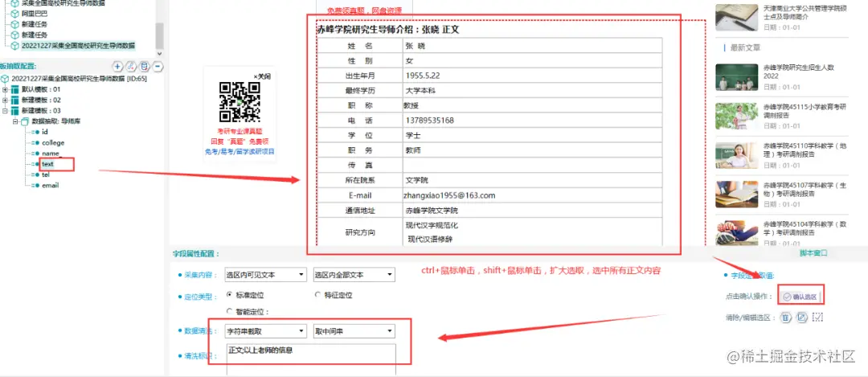Click the 确认选区 confirm button

(x=800, y=297)
